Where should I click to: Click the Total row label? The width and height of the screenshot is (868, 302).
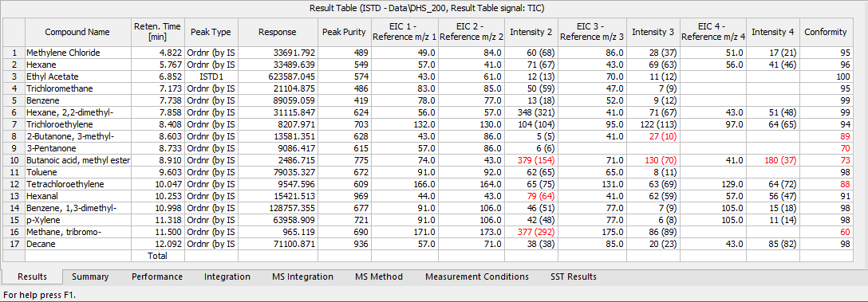point(157,256)
